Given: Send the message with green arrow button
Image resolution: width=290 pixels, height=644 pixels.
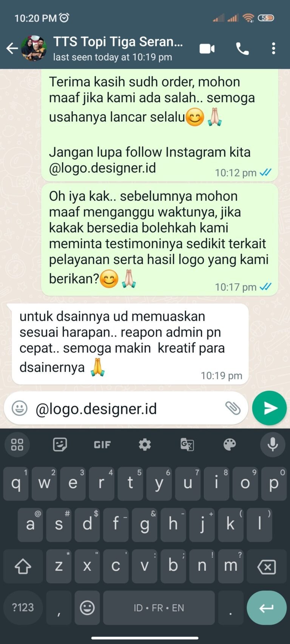Looking at the screenshot, I should click(269, 408).
